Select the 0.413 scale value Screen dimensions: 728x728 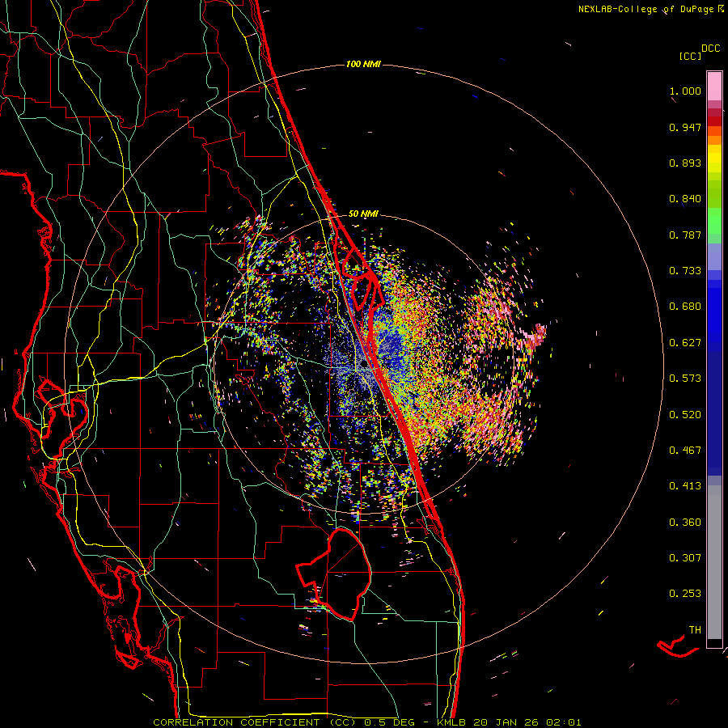685,486
